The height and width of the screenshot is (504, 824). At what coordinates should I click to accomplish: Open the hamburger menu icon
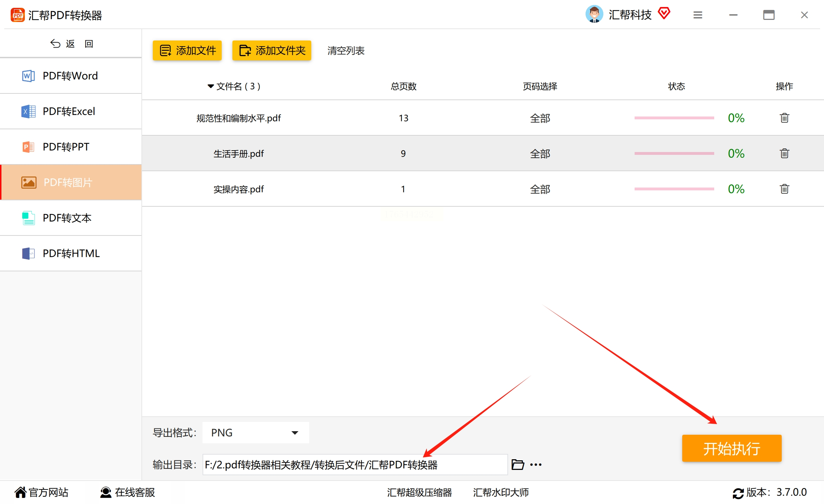coord(698,15)
